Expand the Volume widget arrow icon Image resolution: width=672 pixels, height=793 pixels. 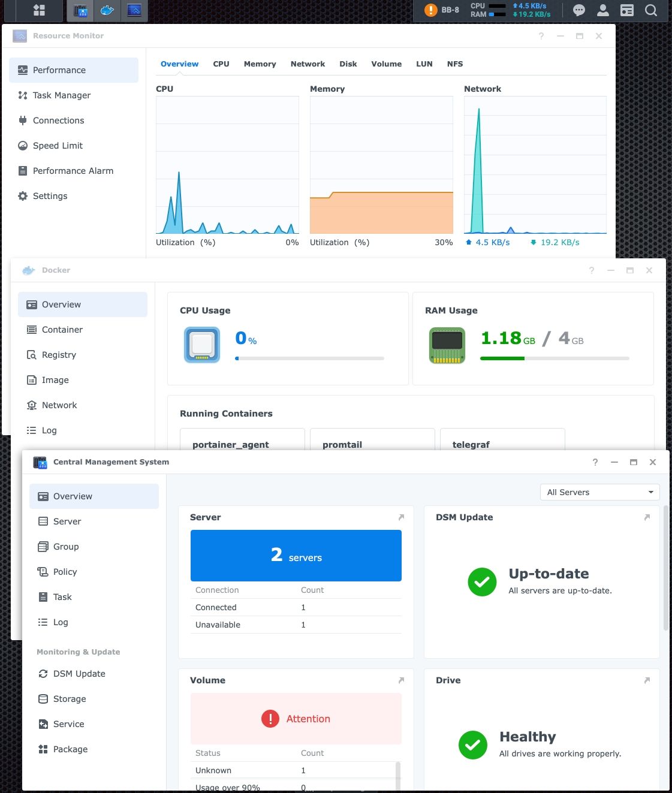[x=401, y=680]
